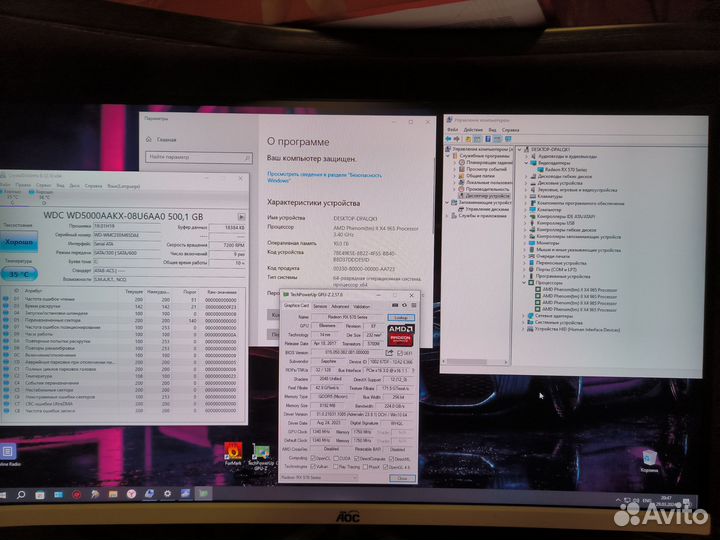Image resolution: width=720 pixels, height=540 pixels.
Task: Expand the Контроллеры USB tree node
Action: click(526, 223)
